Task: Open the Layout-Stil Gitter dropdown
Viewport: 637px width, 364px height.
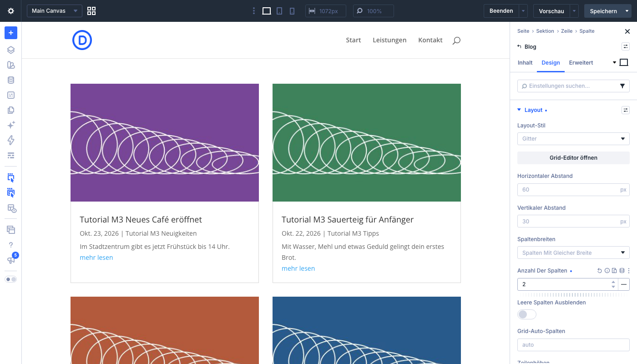Action: coord(573,139)
